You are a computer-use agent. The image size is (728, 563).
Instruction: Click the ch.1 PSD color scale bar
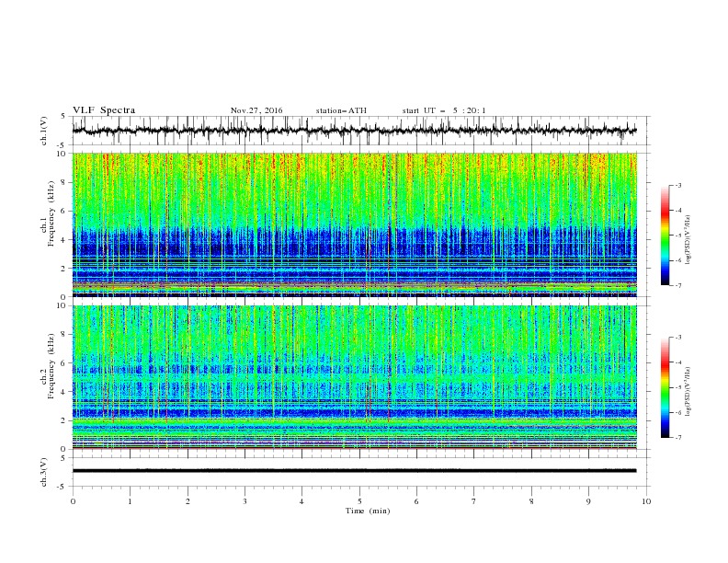[x=665, y=236]
